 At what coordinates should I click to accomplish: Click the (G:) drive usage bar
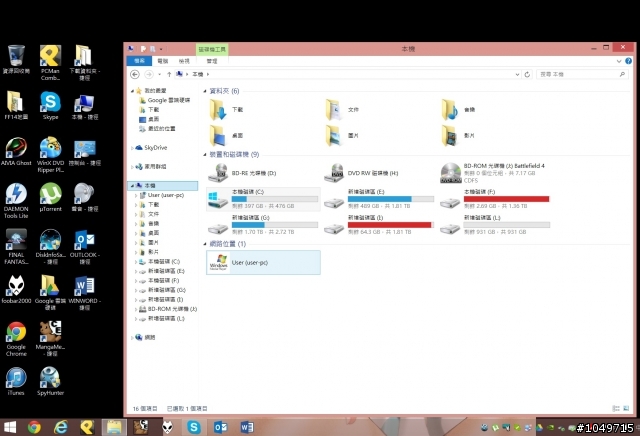275,225
